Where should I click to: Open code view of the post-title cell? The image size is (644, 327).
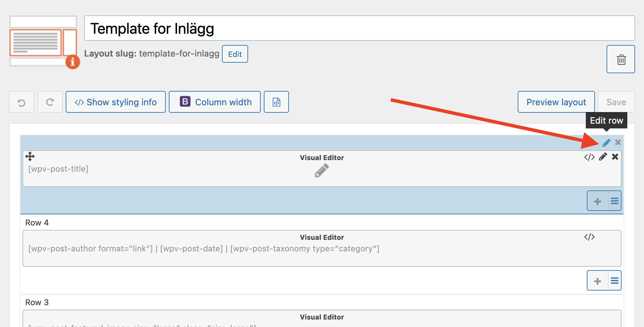pos(590,157)
